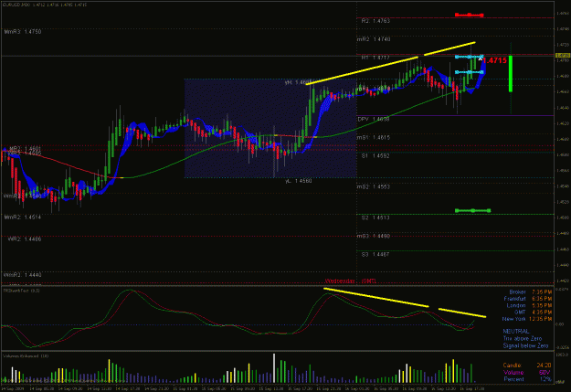The height and width of the screenshot is (392, 571).
Task: Click the Percent 12% readout
Action: [527, 379]
